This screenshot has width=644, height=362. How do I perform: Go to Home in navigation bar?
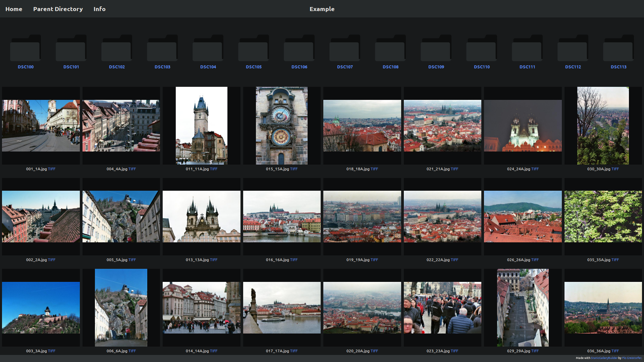pyautogui.click(x=14, y=9)
